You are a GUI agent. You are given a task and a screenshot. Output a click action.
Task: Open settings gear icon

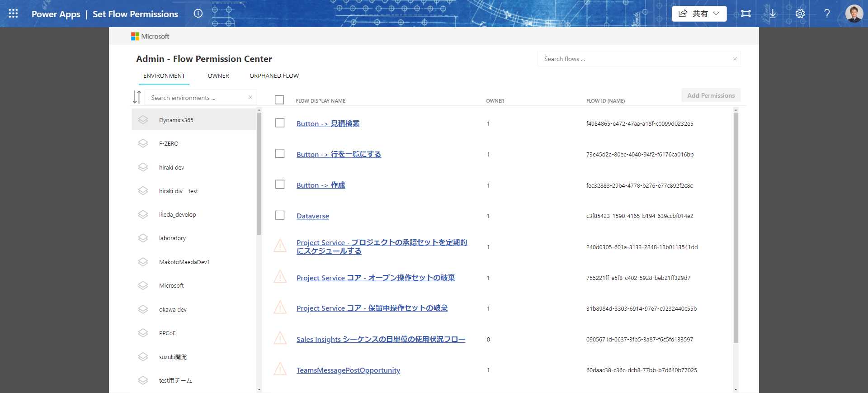800,14
